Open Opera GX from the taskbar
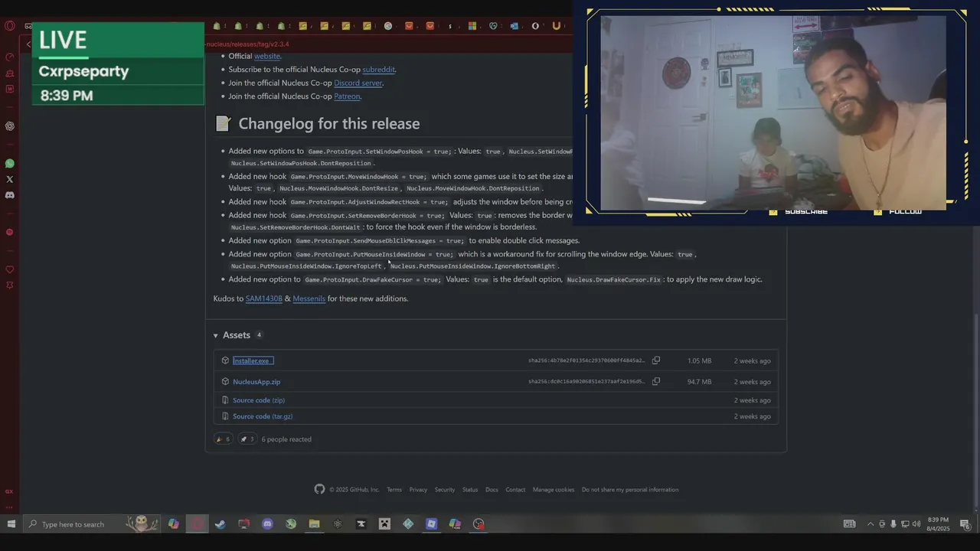 click(x=198, y=524)
